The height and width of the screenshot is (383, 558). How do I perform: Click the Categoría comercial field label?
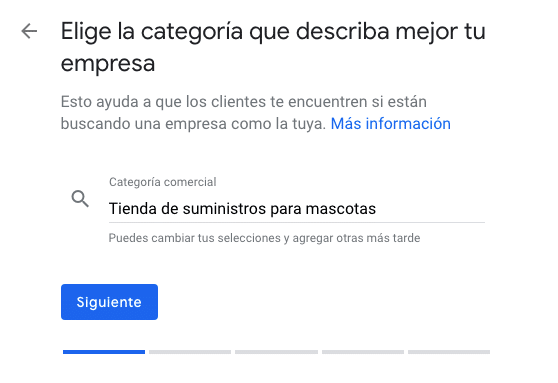(x=163, y=182)
